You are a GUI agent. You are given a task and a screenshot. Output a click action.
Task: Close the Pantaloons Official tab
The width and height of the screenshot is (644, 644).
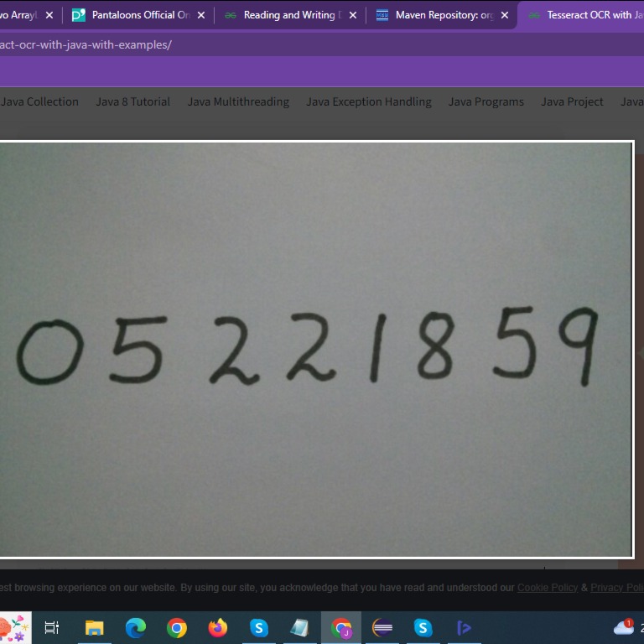(201, 15)
